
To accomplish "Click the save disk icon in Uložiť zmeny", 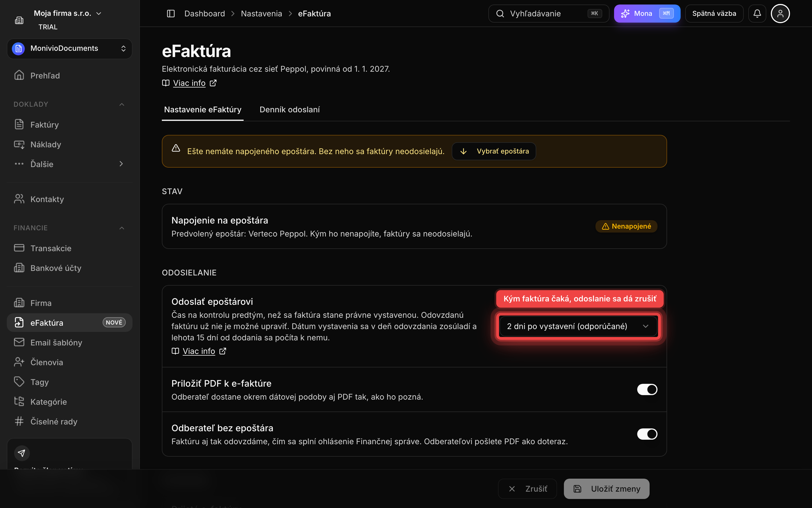I will (x=577, y=489).
